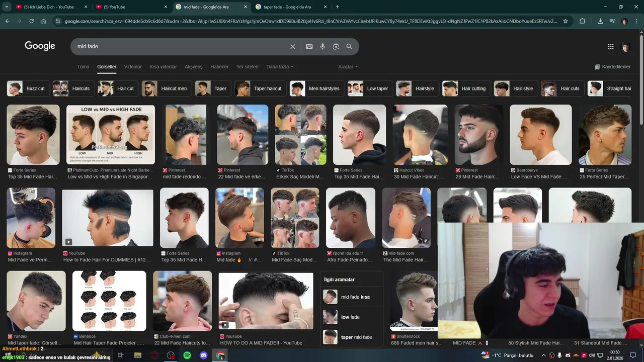
Task: Open the Chrome downloads icon
Action: pyautogui.click(x=600, y=21)
